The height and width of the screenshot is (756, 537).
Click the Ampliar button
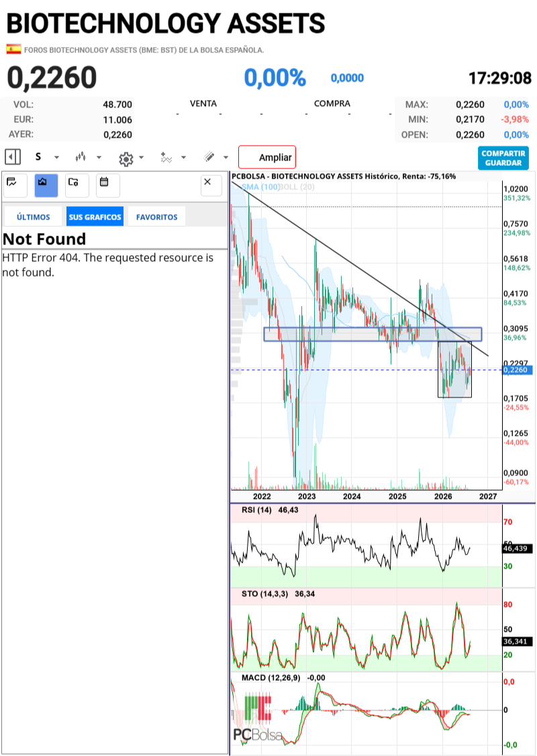267,157
